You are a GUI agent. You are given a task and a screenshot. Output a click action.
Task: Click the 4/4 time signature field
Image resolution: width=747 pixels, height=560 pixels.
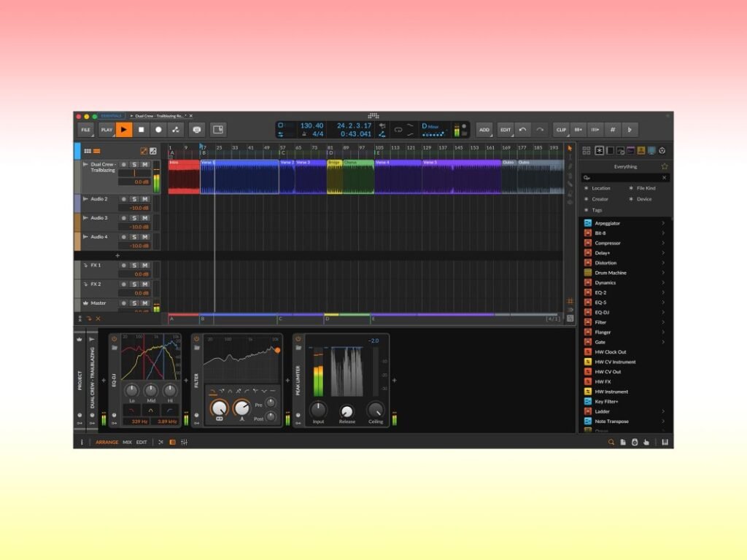318,134
